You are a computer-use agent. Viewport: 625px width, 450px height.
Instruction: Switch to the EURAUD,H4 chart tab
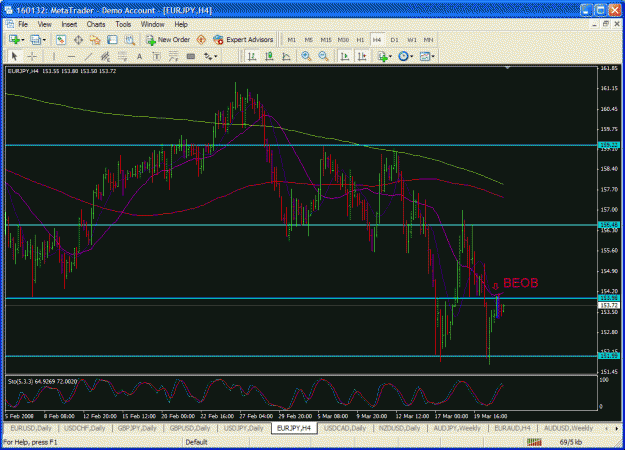click(x=512, y=428)
